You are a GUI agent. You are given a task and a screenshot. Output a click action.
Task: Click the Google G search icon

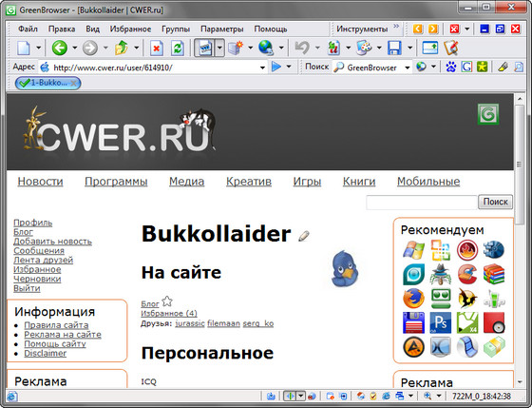(466, 67)
